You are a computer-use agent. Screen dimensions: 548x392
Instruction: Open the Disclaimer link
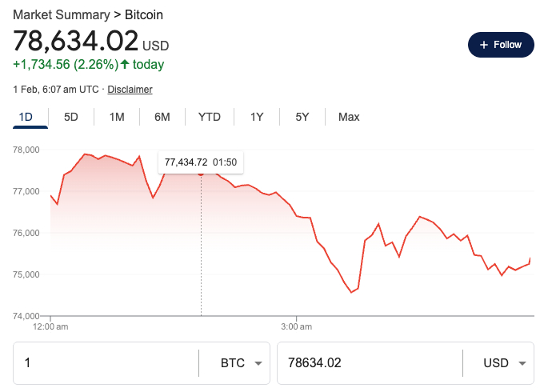click(x=130, y=90)
